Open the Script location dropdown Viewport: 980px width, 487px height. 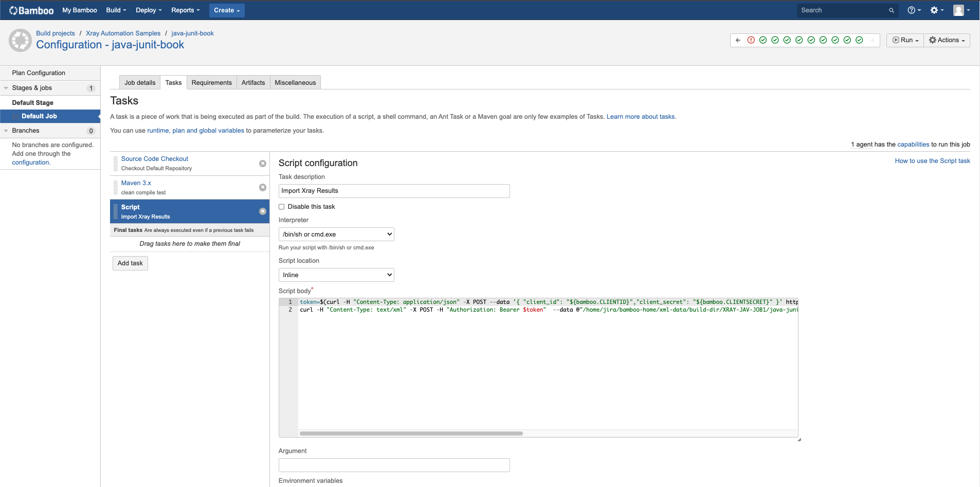point(336,275)
